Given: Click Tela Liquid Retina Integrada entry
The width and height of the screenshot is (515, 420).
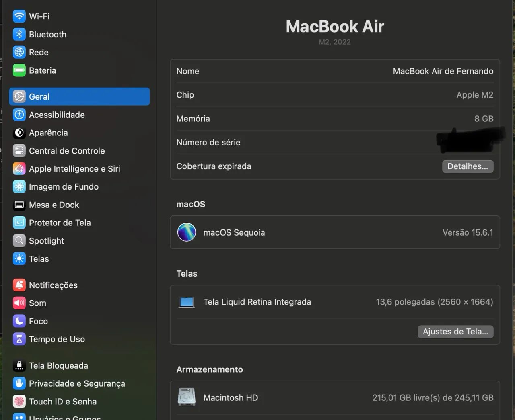Looking at the screenshot, I should [257, 302].
